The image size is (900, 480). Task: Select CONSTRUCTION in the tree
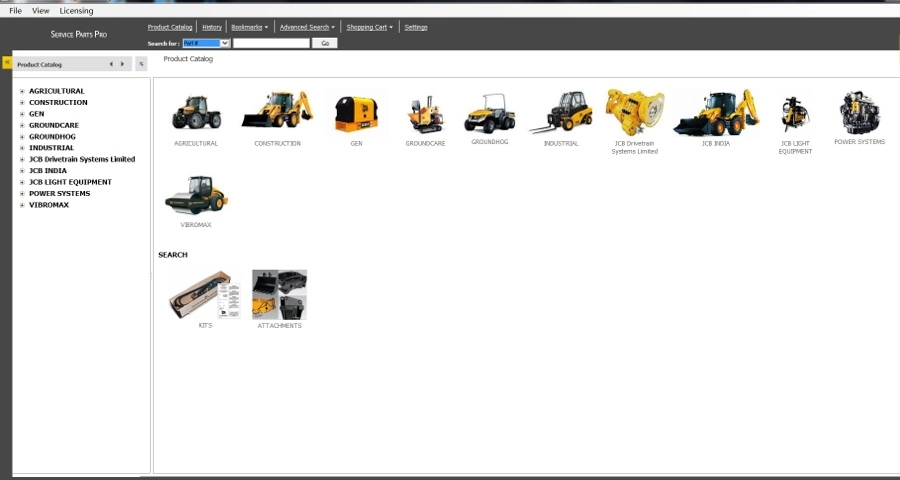pos(59,103)
